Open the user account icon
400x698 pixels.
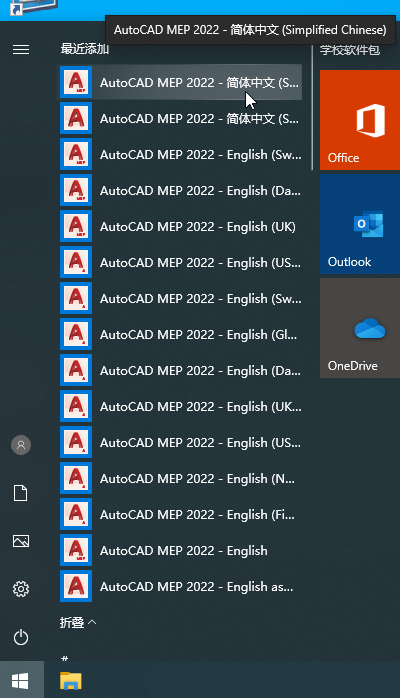21,445
